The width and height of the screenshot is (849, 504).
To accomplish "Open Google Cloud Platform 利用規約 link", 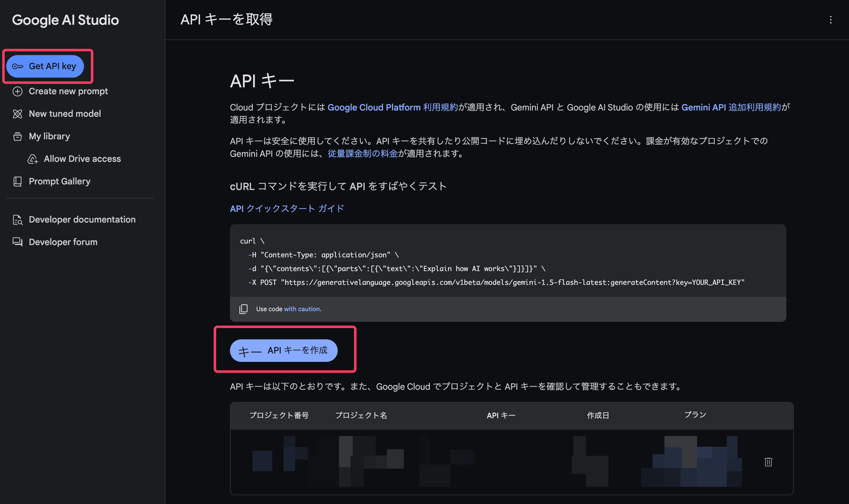I will [393, 107].
